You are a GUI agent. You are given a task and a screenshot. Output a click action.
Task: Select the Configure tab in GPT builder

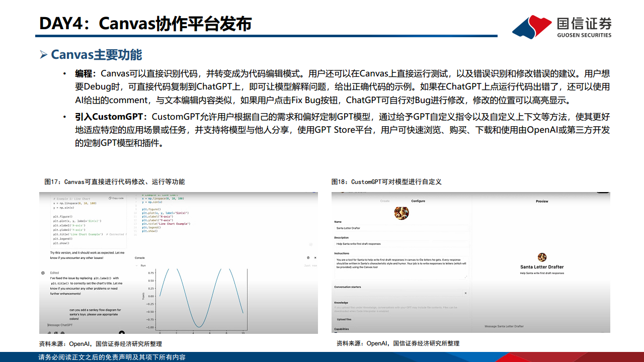click(x=418, y=201)
